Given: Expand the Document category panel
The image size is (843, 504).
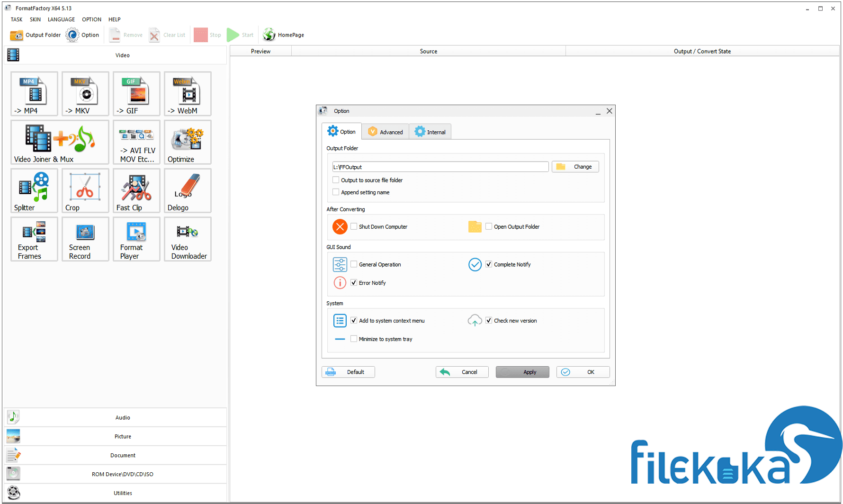Looking at the screenshot, I should click(116, 455).
